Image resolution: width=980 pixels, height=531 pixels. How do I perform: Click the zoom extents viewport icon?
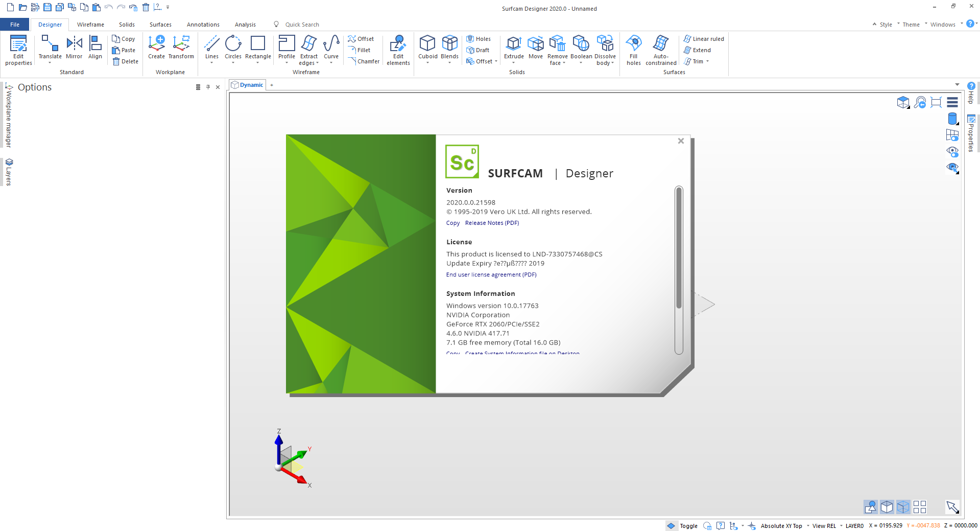click(936, 103)
